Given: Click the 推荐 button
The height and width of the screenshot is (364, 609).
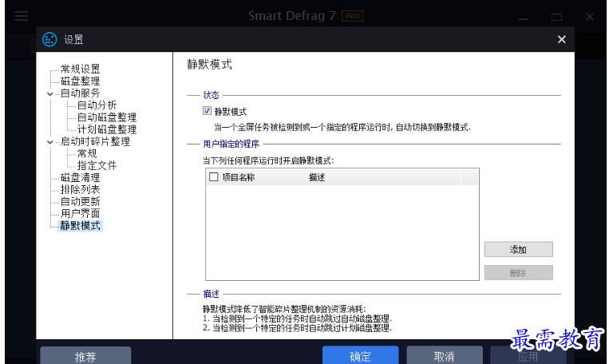Looking at the screenshot, I should pyautogui.click(x=85, y=355).
